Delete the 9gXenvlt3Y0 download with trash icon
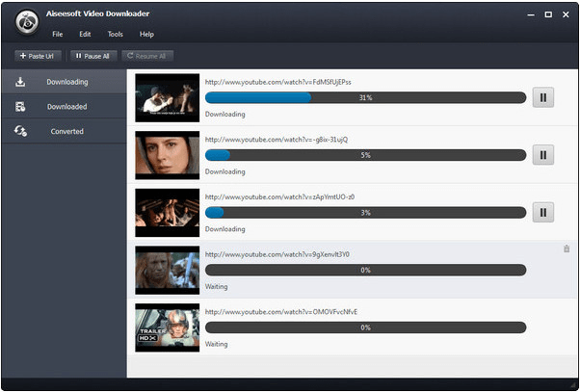 [567, 248]
